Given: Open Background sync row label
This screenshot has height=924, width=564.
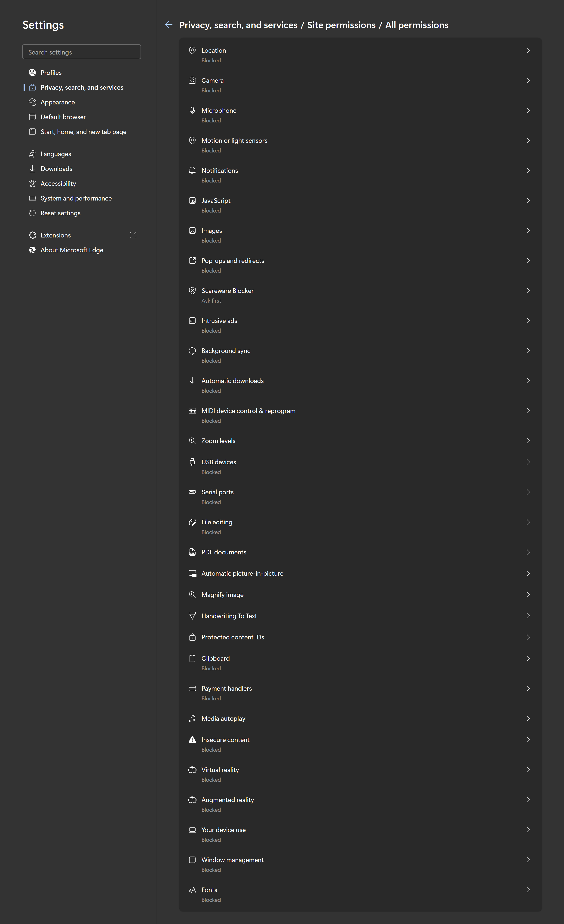Looking at the screenshot, I should [x=226, y=351].
